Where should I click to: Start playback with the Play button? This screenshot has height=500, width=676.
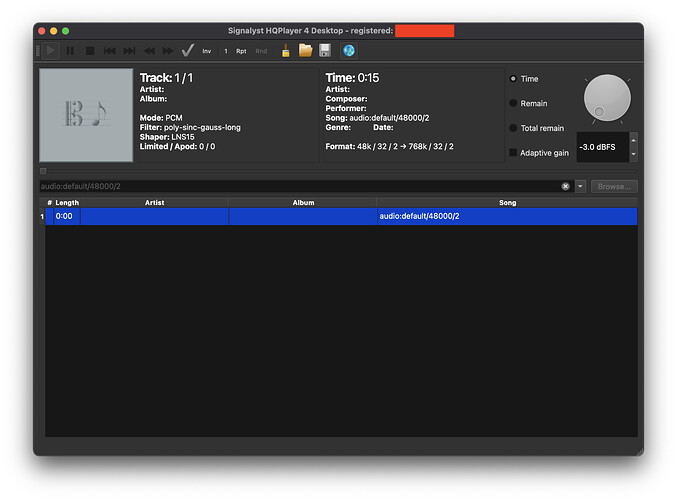(x=50, y=51)
